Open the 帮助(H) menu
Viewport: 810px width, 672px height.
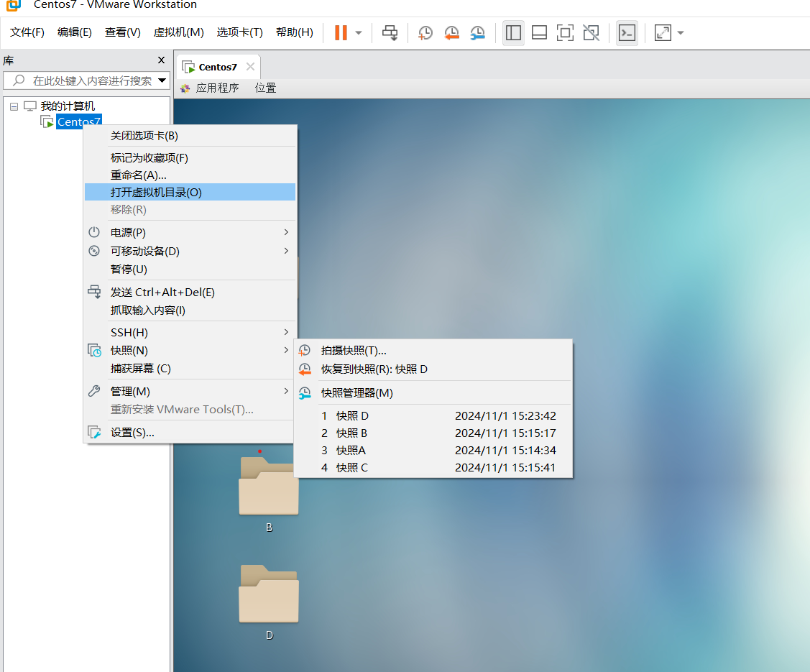pos(295,32)
